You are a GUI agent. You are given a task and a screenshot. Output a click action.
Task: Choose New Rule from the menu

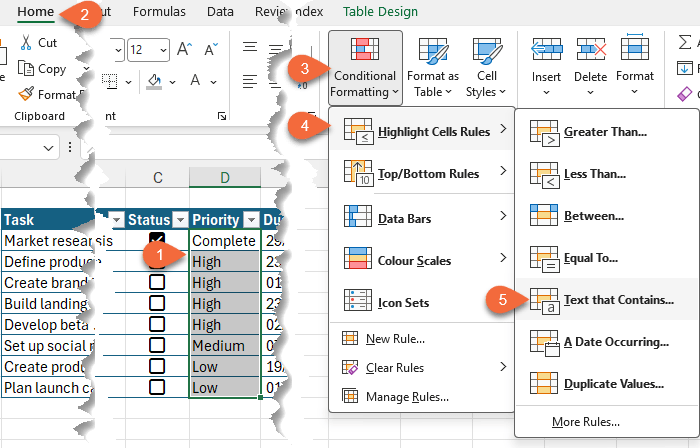(422, 339)
